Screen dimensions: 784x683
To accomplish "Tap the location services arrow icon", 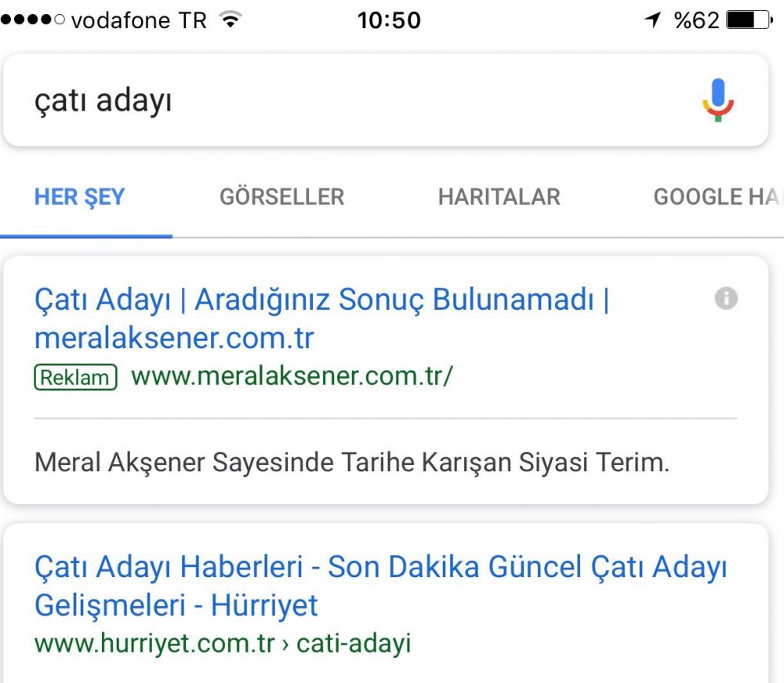I will pyautogui.click(x=653, y=20).
